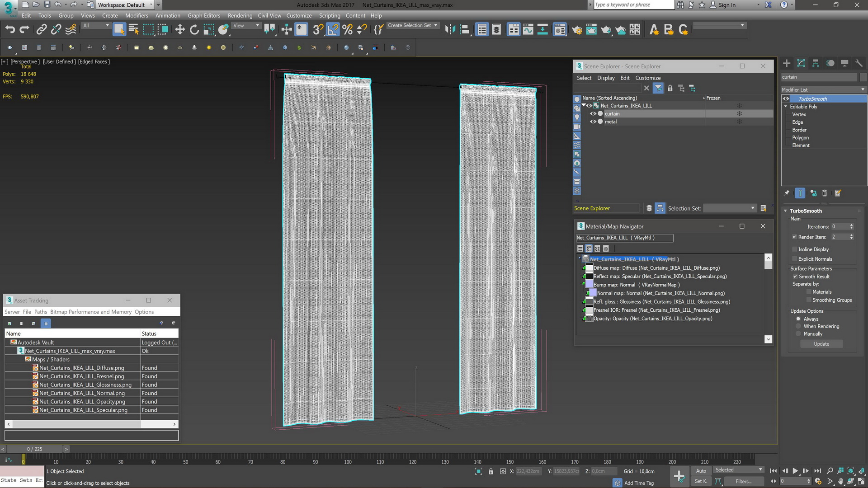Viewport: 868px width, 488px height.
Task: Click the Iterations spinner field
Action: 839,227
